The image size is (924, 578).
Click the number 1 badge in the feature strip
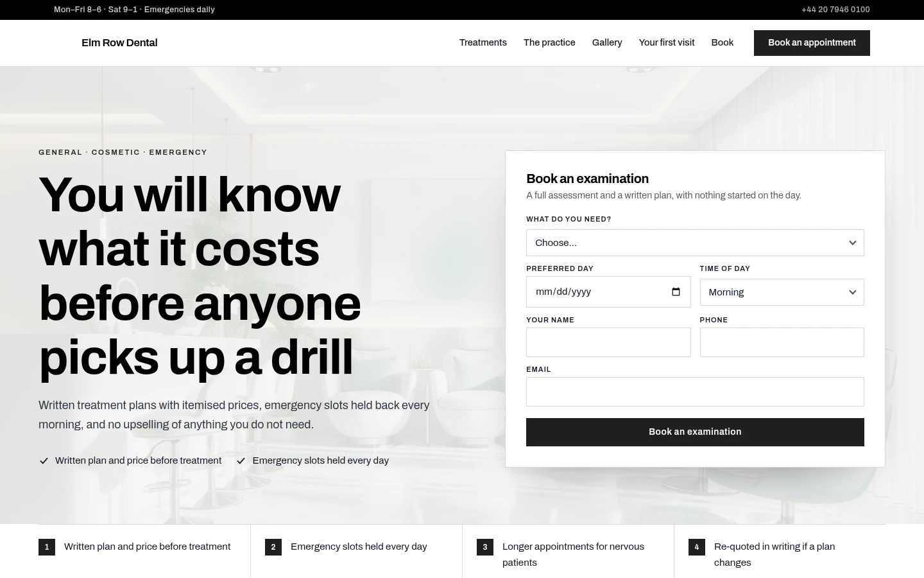point(47,547)
